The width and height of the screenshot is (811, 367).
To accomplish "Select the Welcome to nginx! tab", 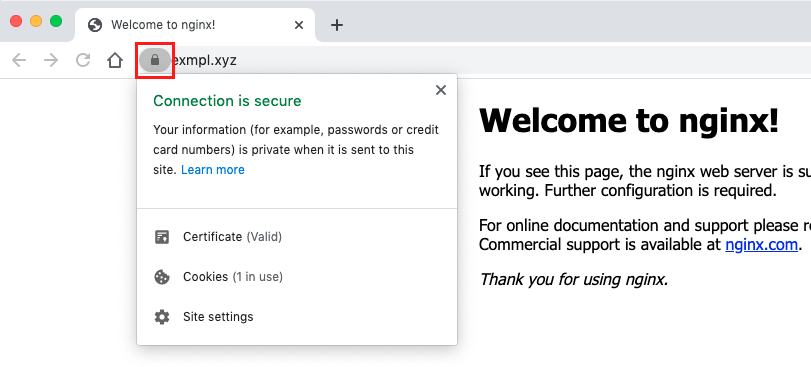I will click(194, 25).
